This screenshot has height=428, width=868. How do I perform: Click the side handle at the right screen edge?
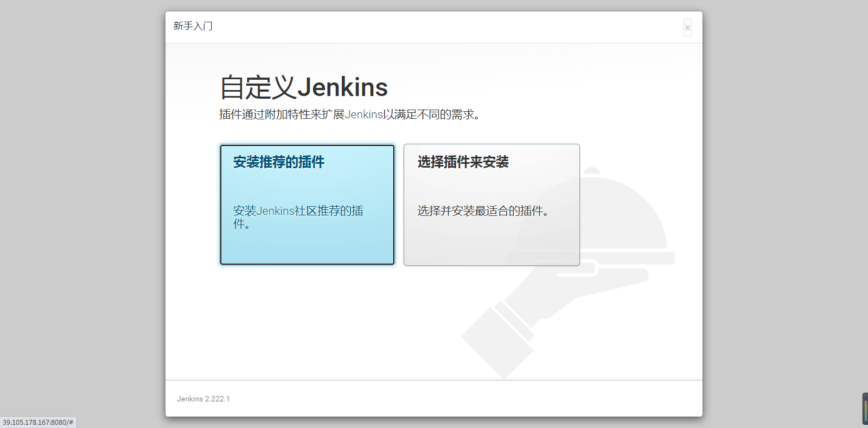click(865, 408)
